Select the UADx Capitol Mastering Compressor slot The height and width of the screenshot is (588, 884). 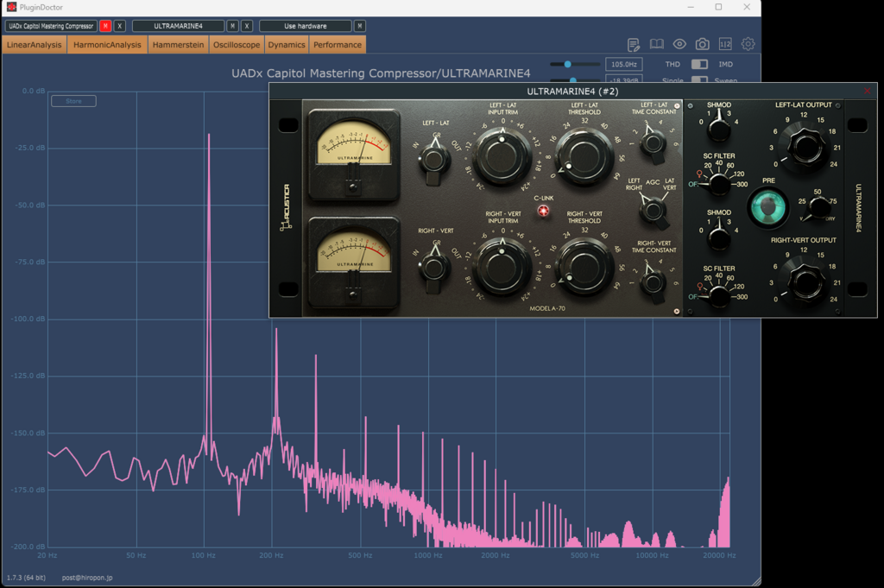(x=51, y=26)
